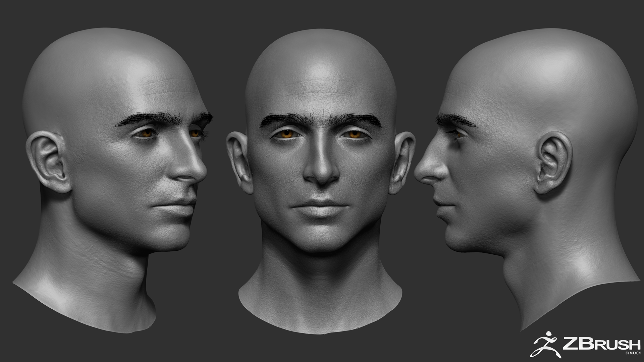The image size is (644, 362).
Task: Click the ZBrush running-figure logo icon
Action: [x=546, y=345]
